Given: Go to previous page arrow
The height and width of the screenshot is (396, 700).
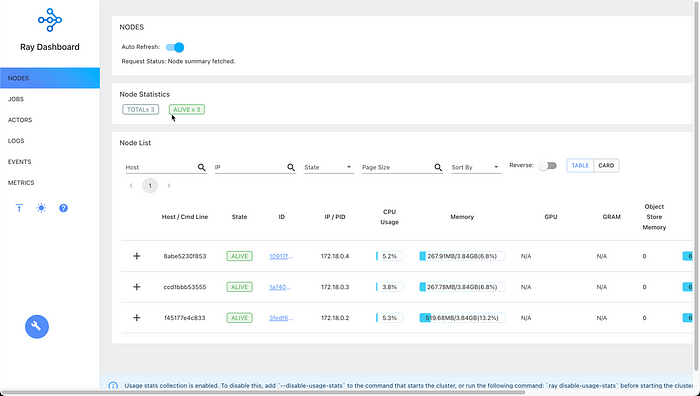Looking at the screenshot, I should coord(131,186).
